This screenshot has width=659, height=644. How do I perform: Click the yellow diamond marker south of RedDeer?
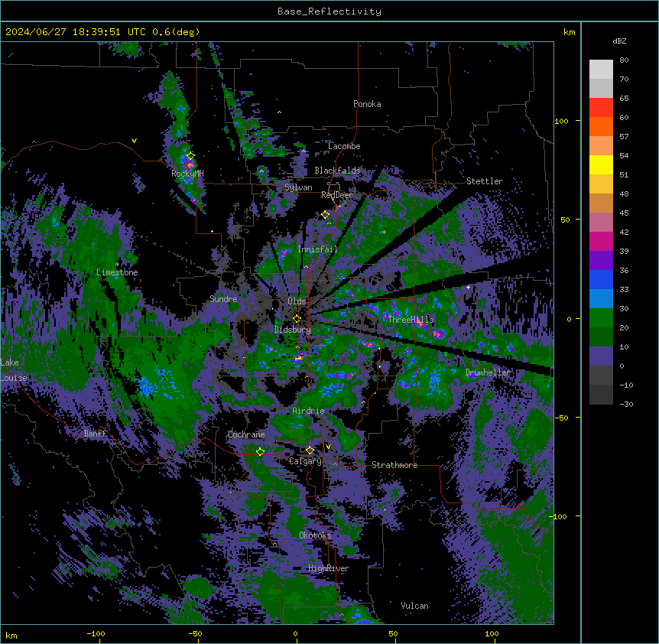tap(326, 215)
